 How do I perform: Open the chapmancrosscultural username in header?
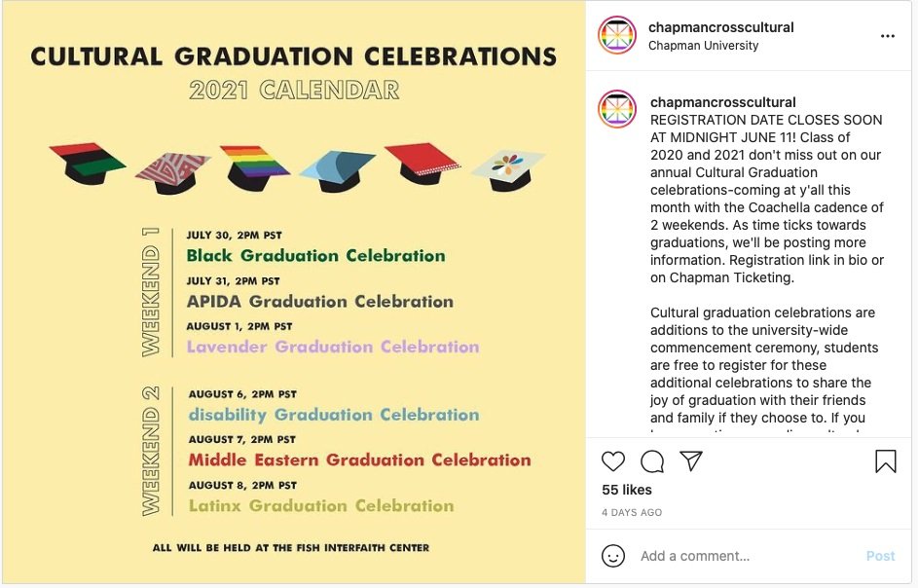point(721,27)
